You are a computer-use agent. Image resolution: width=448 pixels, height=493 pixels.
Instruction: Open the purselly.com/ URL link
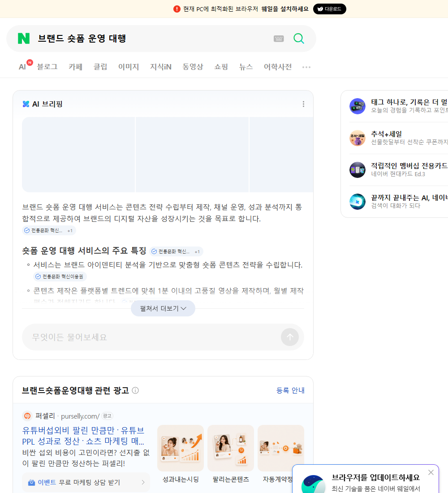coord(80,416)
